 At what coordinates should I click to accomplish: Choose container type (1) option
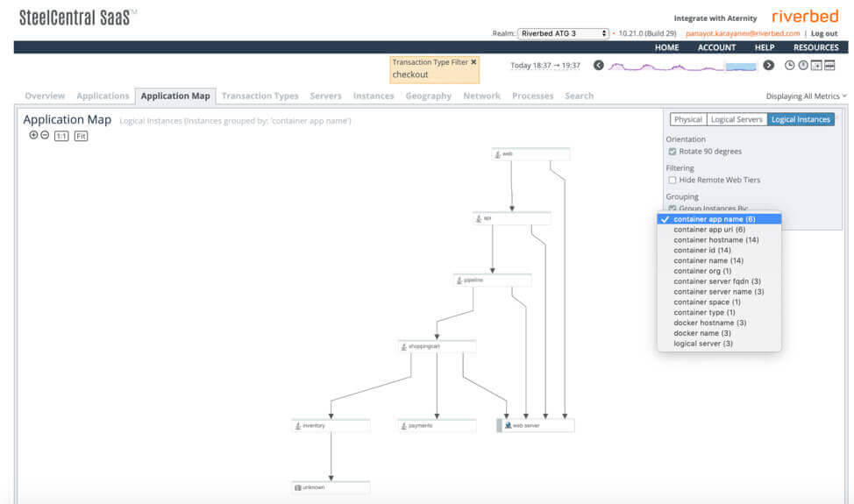(x=719, y=312)
